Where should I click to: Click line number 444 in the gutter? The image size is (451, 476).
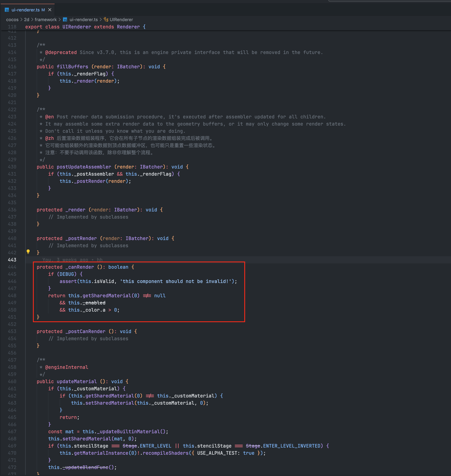coord(12,267)
